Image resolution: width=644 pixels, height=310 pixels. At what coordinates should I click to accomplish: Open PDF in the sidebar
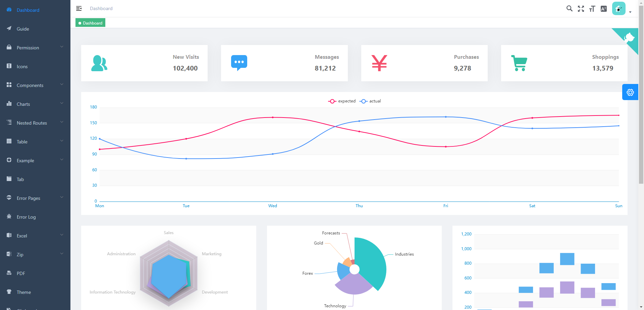[35, 273]
